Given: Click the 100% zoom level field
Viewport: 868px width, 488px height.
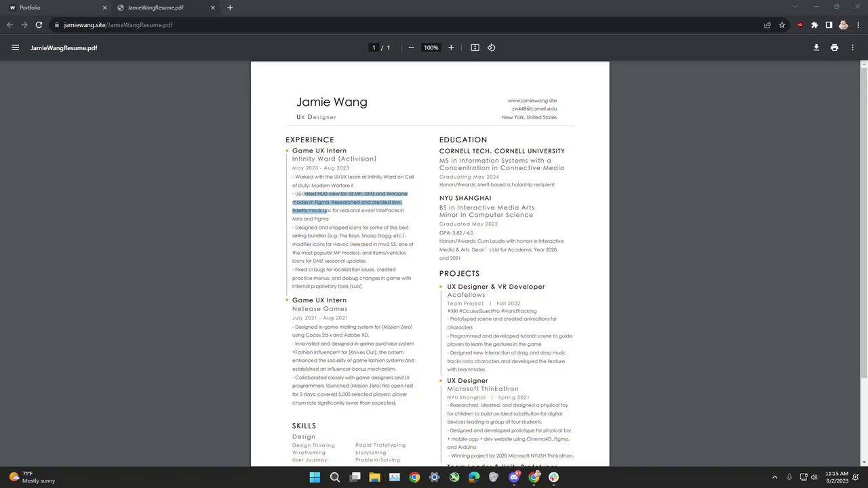Looking at the screenshot, I should point(431,47).
